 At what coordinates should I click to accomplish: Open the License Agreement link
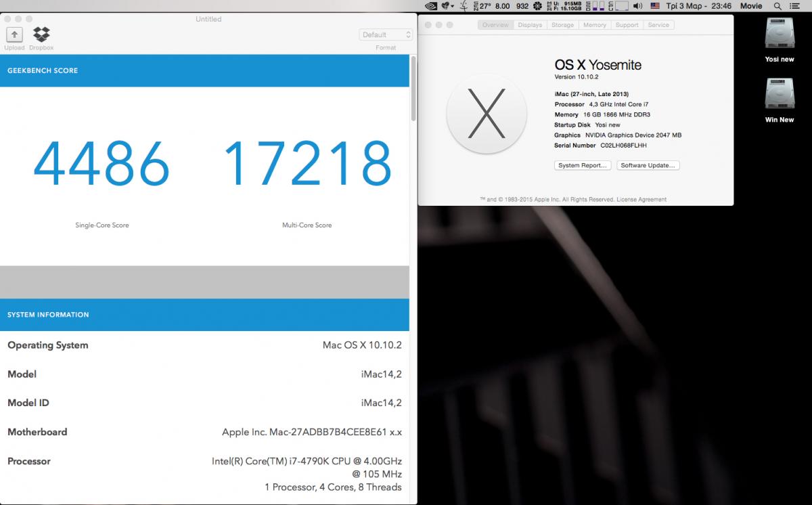click(641, 200)
